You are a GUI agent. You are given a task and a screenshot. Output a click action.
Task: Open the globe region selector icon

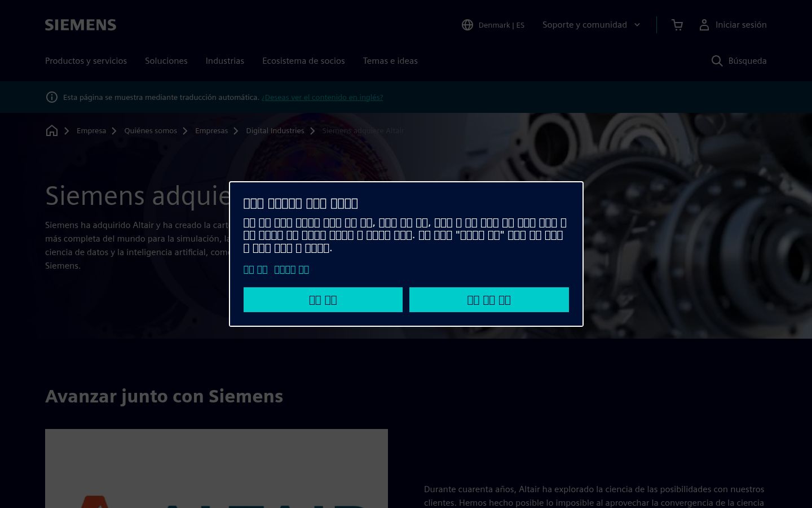click(467, 25)
